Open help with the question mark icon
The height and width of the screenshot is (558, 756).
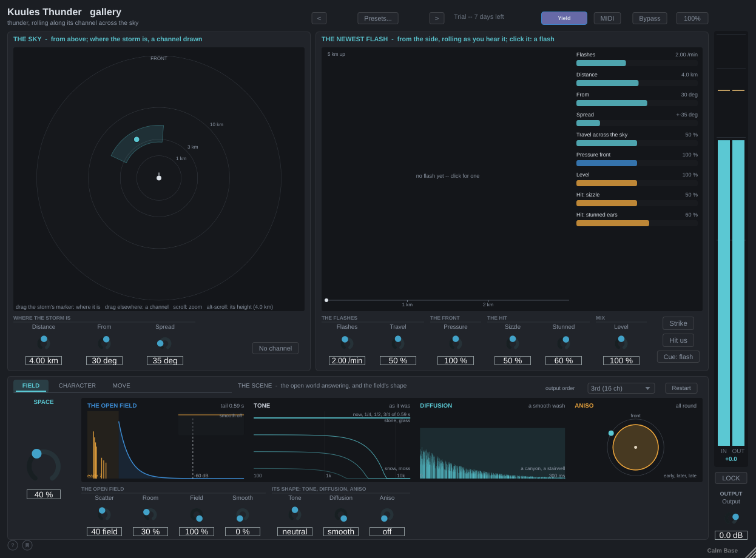click(13, 545)
